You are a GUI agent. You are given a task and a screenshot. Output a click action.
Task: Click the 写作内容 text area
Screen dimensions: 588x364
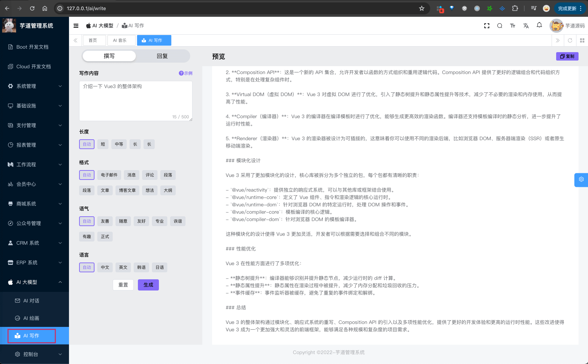(135, 101)
